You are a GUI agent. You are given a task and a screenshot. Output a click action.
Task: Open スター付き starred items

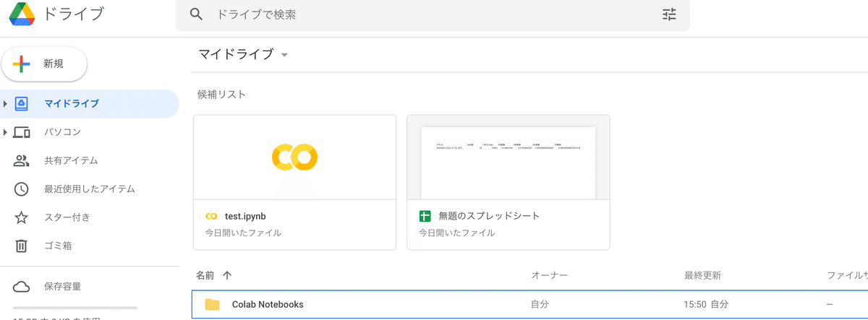(x=67, y=217)
